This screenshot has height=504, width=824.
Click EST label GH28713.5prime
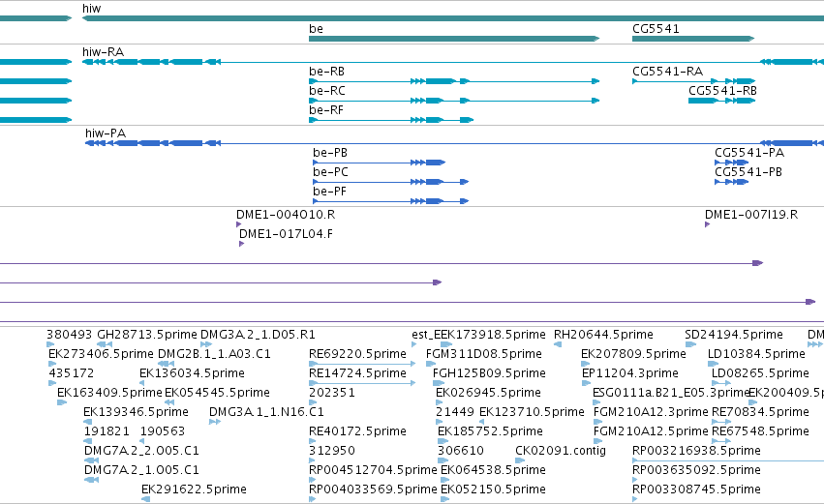click(147, 335)
